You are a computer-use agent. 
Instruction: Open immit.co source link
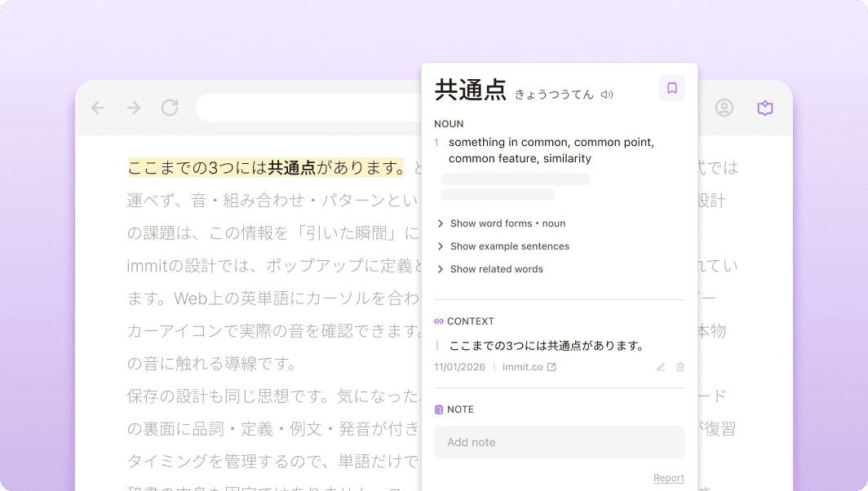pos(529,367)
